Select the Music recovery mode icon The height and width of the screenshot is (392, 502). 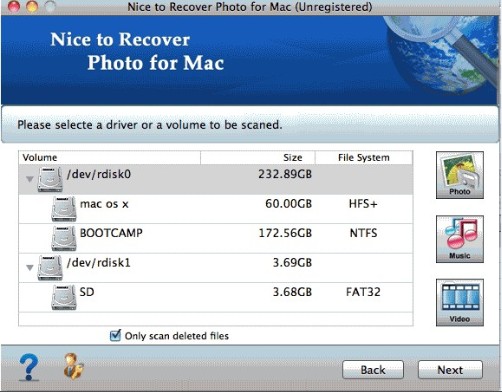460,239
